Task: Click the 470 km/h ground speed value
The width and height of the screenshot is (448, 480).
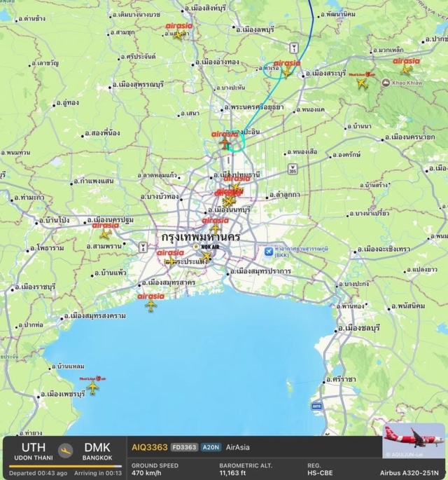Action: [146, 473]
